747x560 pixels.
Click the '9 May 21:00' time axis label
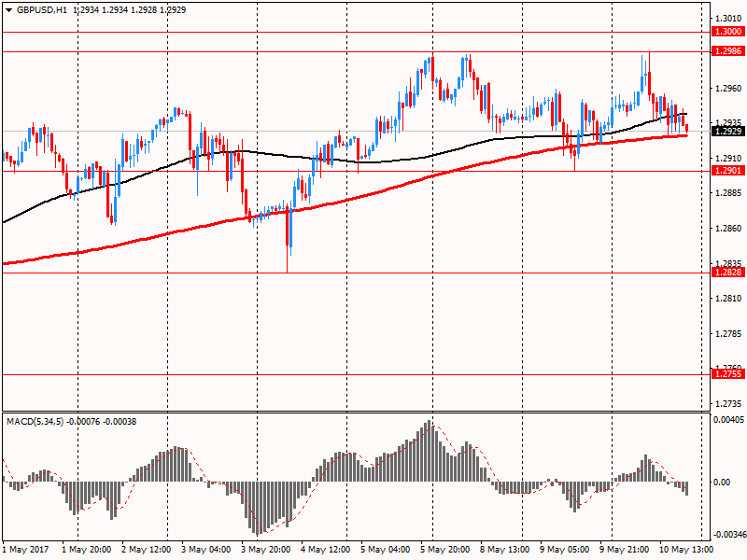[625, 550]
